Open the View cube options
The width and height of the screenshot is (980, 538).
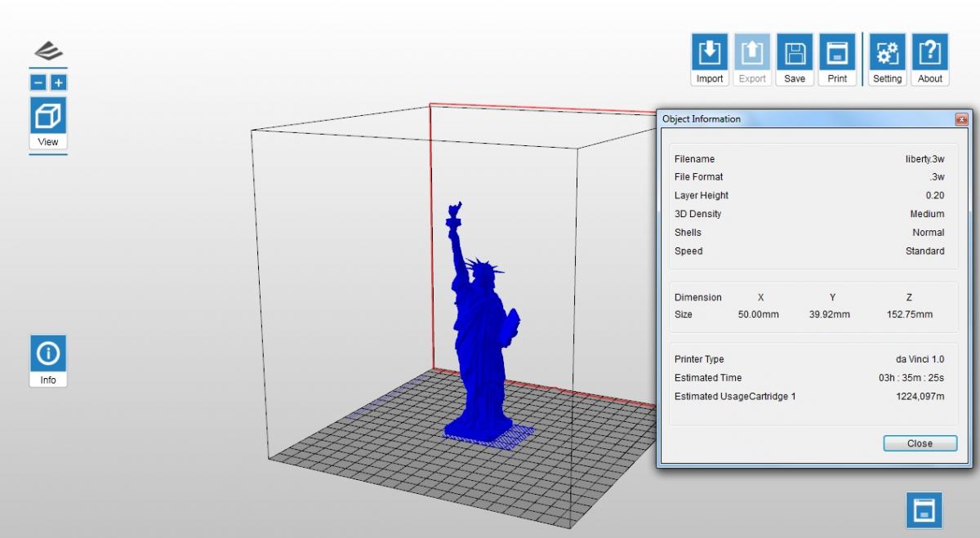[x=48, y=123]
